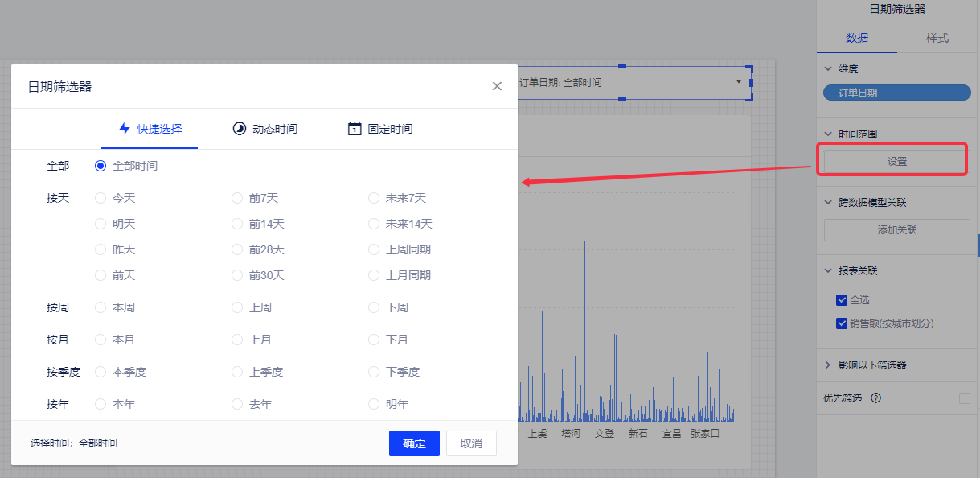The height and width of the screenshot is (478, 980).
Task: Collapse the 报表关联 section
Action: (x=828, y=271)
